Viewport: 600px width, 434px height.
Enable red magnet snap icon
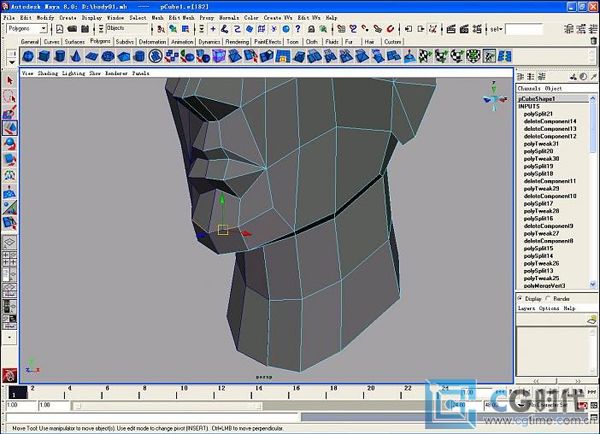[390, 29]
